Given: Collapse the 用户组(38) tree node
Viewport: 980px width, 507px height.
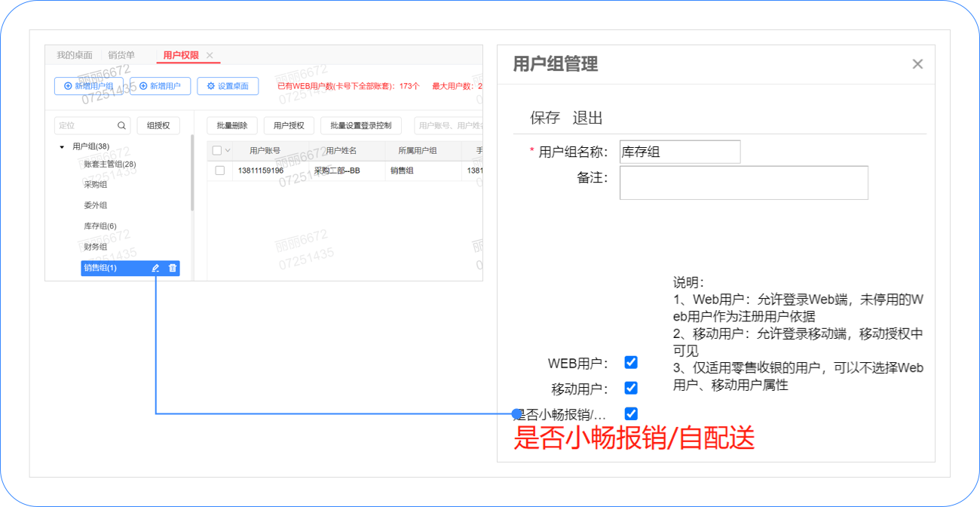Looking at the screenshot, I should (x=62, y=146).
